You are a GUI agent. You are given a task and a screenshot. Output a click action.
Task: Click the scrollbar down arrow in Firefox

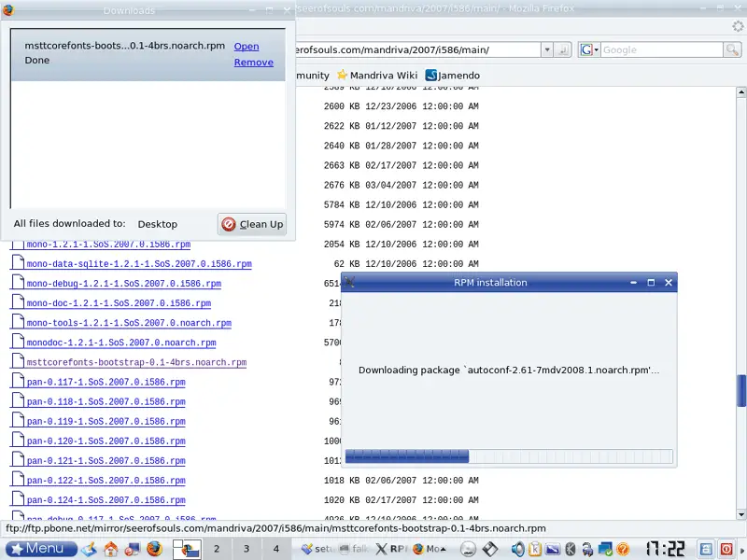740,514
